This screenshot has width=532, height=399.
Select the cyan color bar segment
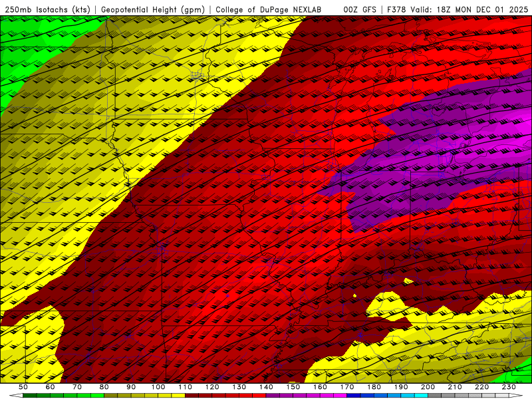pos(421,395)
